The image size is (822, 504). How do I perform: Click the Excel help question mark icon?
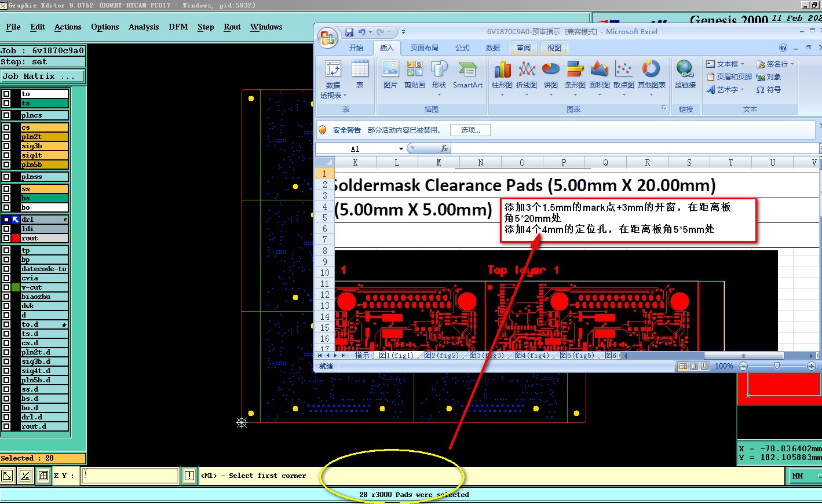point(783,48)
